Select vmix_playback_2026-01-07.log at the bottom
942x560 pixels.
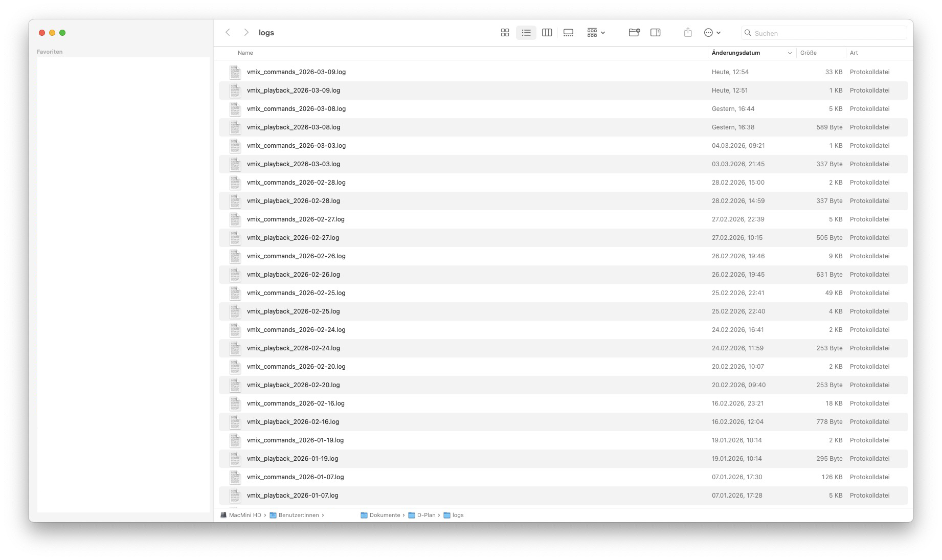point(293,495)
